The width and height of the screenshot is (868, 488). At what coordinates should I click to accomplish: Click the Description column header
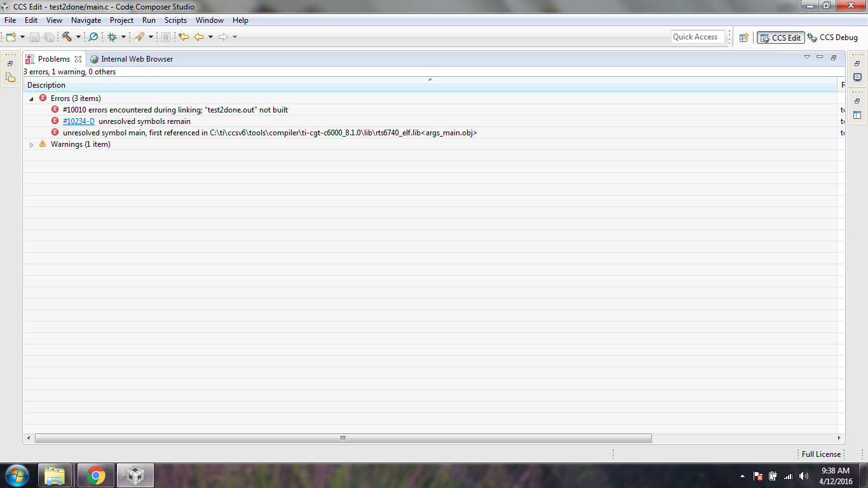(431, 85)
